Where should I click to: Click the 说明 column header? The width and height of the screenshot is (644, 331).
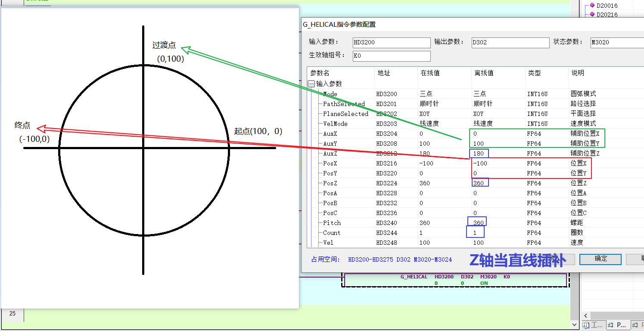pyautogui.click(x=578, y=73)
